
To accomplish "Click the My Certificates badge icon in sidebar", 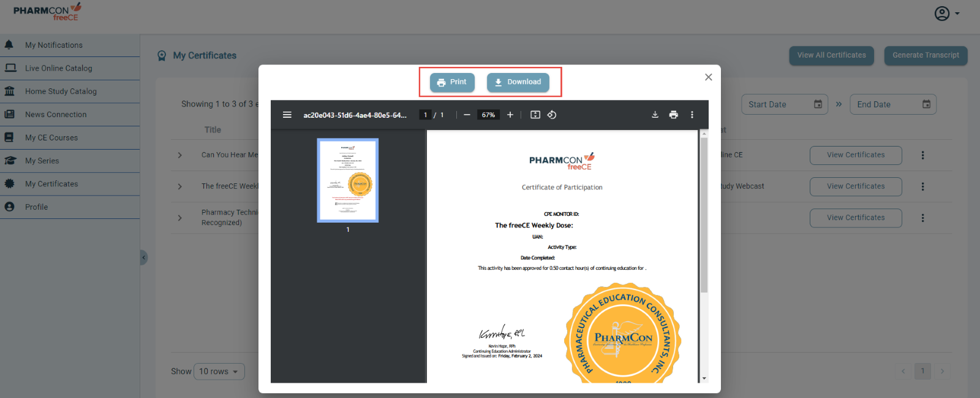I will coord(9,183).
